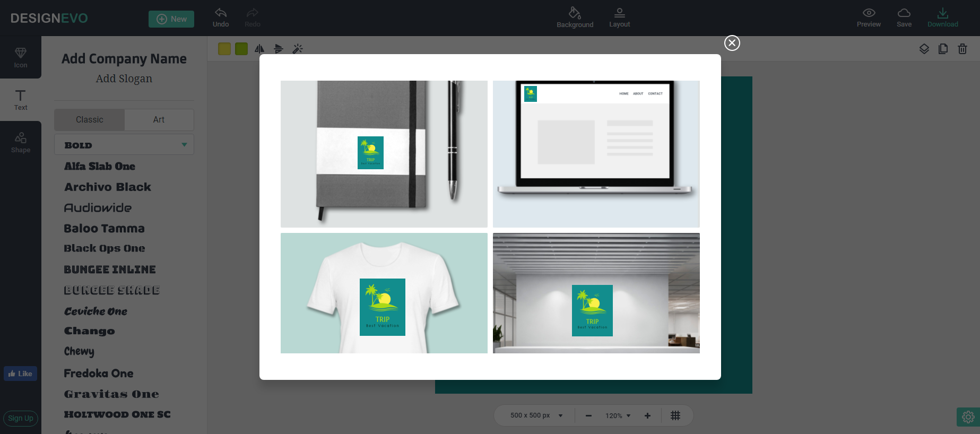Image resolution: width=980 pixels, height=434 pixels.
Task: Flip the object horizontally
Action: pos(259,49)
